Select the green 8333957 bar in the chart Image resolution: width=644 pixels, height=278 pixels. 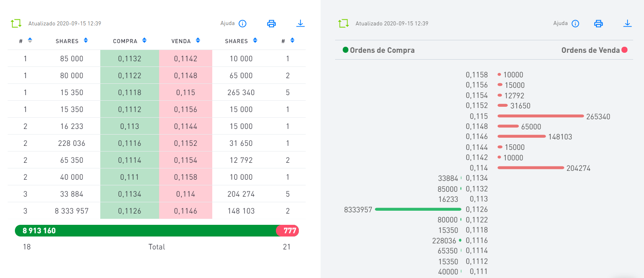(418, 209)
